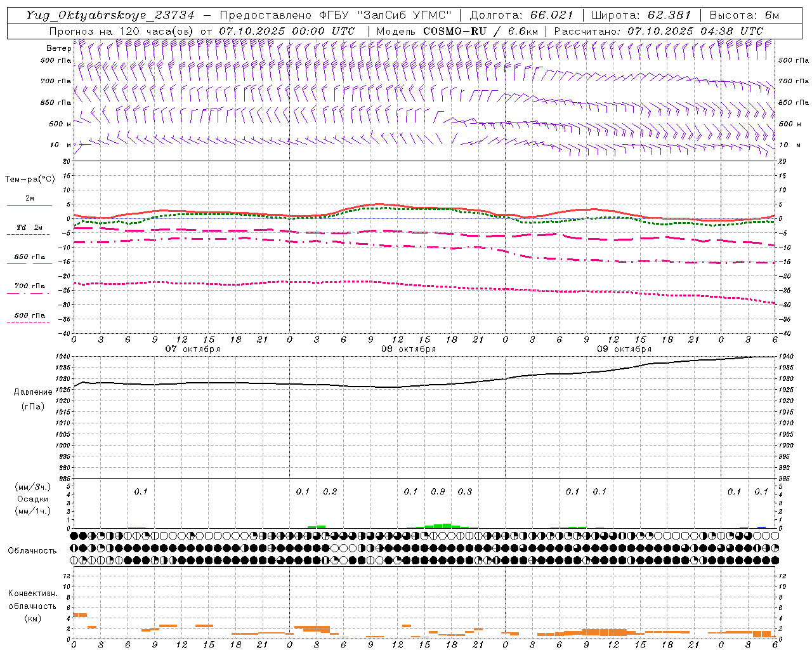
Task: Click the Высота: 6м header entry
Action: [743, 15]
